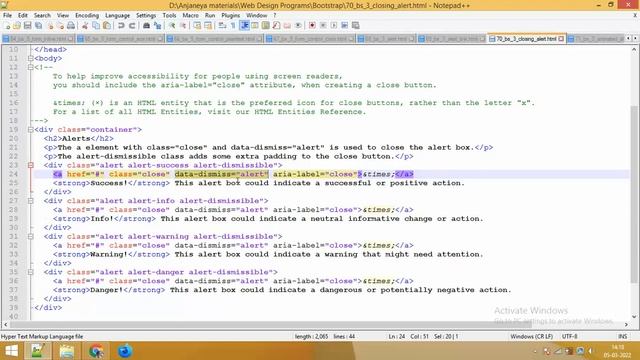Open Document Map from the toolbar
Viewport: 640px width, 360px height.
click(x=266, y=26)
